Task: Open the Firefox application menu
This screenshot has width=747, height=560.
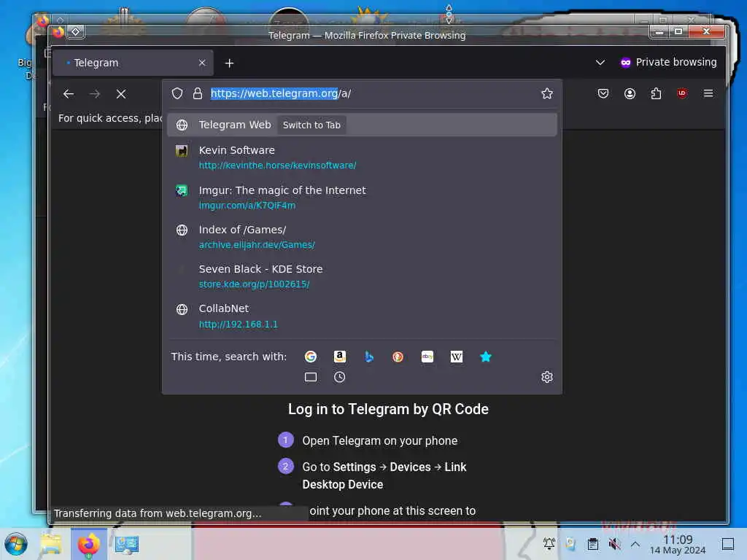Action: point(708,93)
